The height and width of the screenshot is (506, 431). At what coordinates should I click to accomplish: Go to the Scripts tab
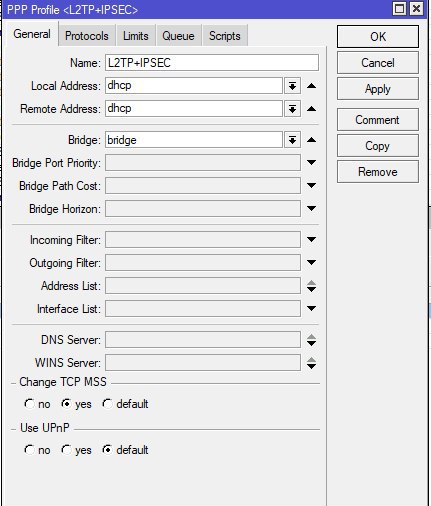(224, 35)
